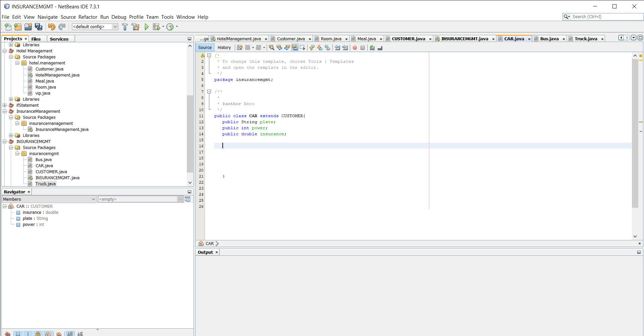Image resolution: width=644 pixels, height=336 pixels.
Task: Start macro recording with the red circle icon
Action: [x=355, y=47]
